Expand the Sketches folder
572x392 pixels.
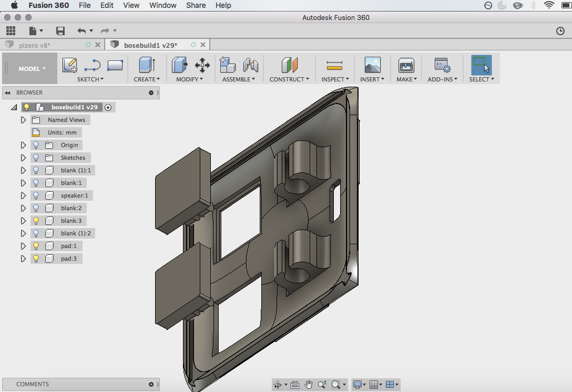[23, 158]
